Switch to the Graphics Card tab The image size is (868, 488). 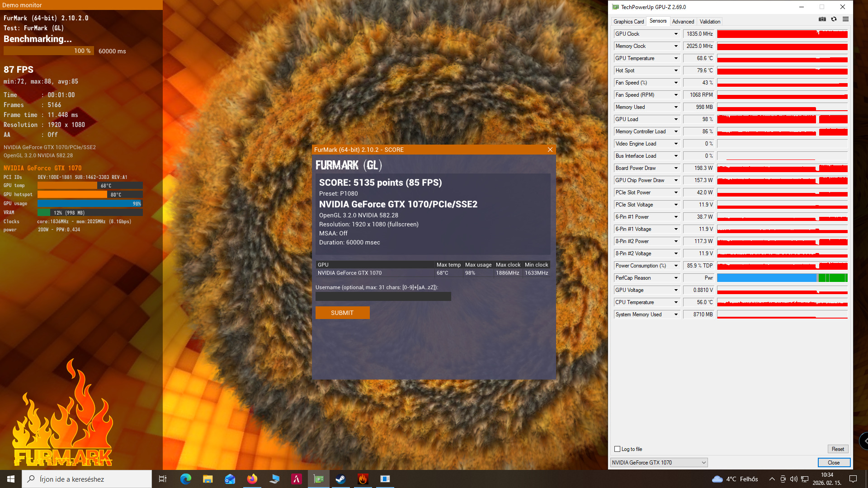(x=628, y=22)
